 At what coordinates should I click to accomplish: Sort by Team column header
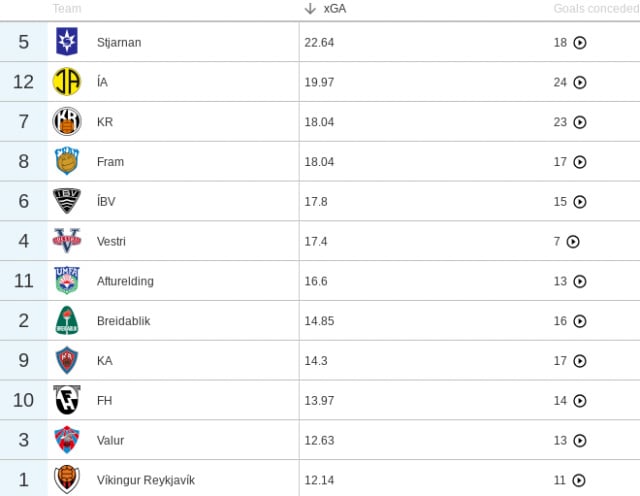pos(67,8)
